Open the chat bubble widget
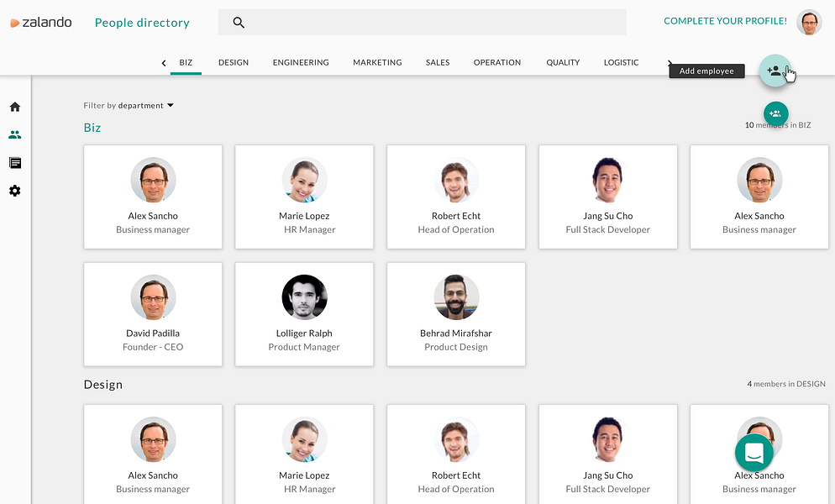 (x=754, y=453)
